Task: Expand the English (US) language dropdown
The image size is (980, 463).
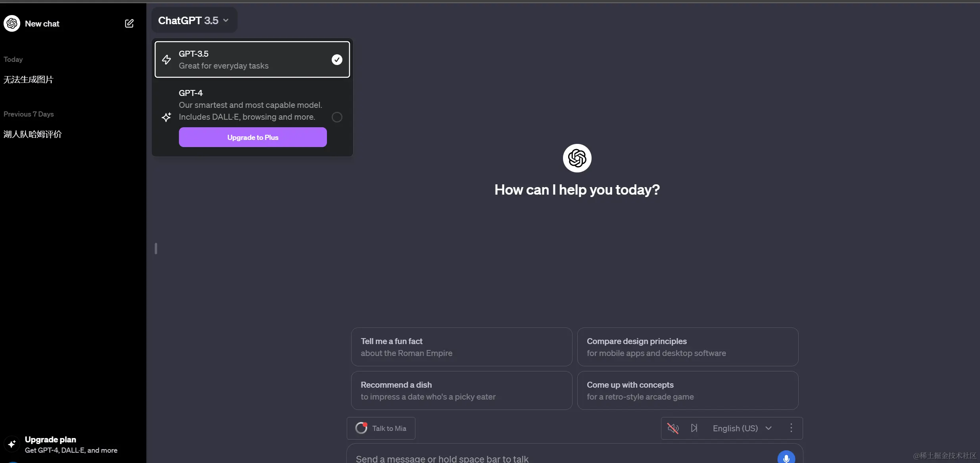Action: 735,428
